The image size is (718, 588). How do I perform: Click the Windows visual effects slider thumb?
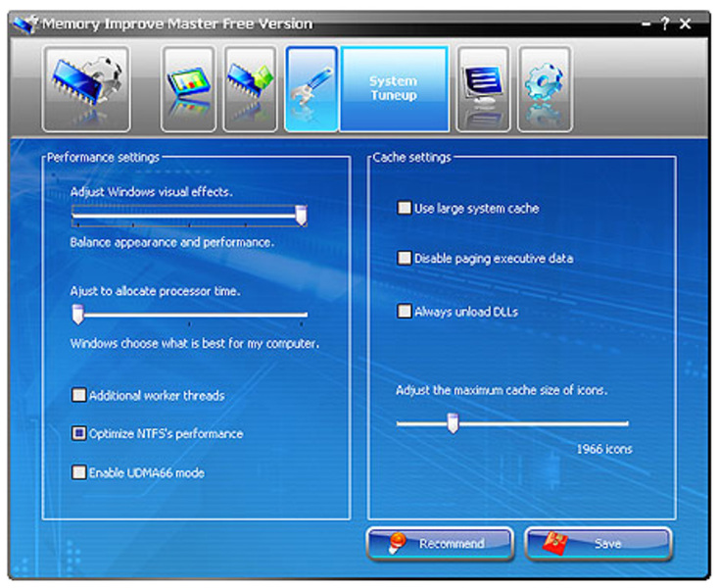coord(301,216)
